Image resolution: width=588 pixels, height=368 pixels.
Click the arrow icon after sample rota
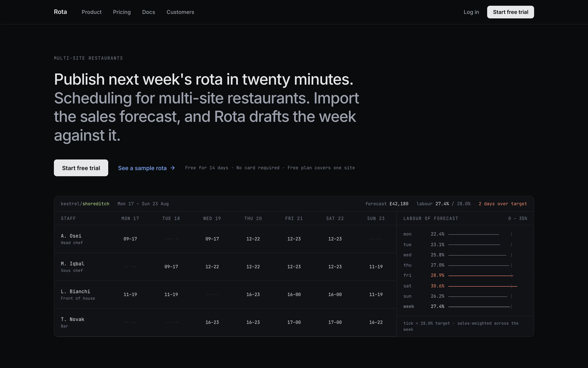tap(173, 168)
